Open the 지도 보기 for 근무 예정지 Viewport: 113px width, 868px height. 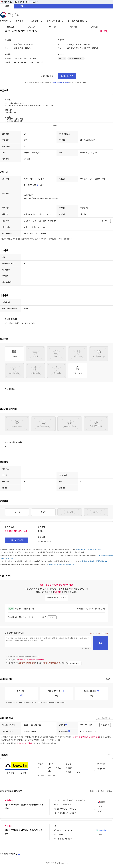(105, 221)
